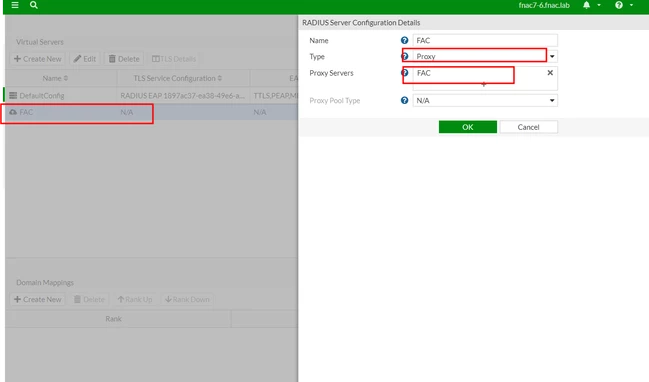Click the Cancel button
Viewport: 649px width, 382px height.
click(x=529, y=127)
